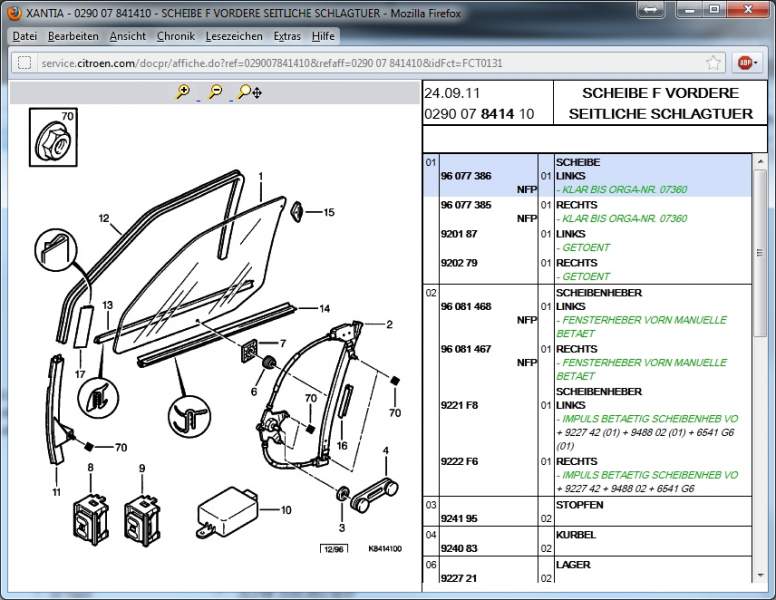Minimize the Firefox window
This screenshot has width=776, height=600.
(690, 10)
